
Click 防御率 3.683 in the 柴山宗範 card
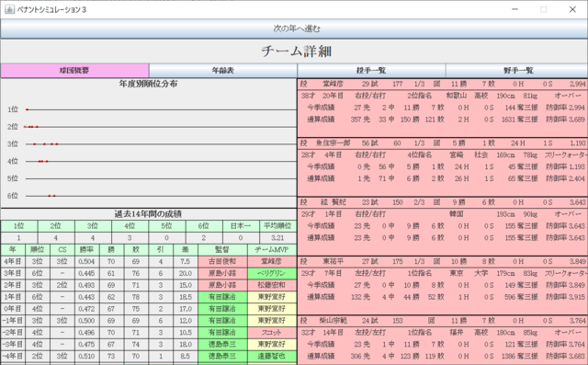coord(566,357)
